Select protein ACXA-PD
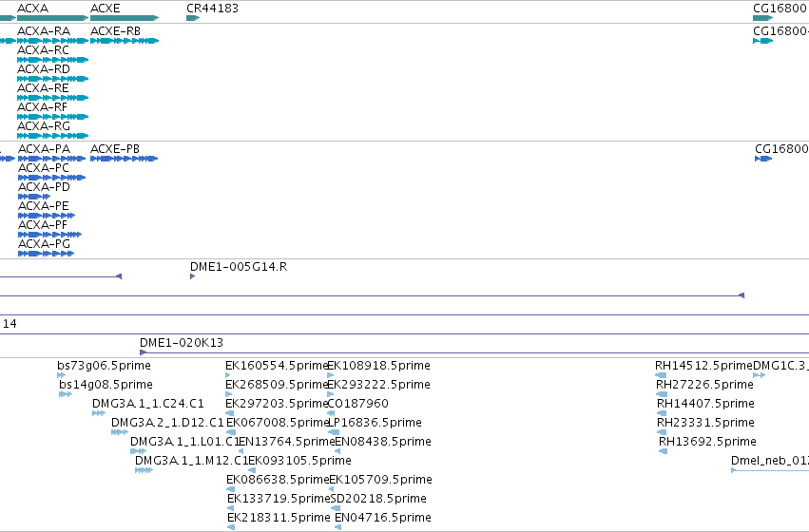The height and width of the screenshot is (532, 809). coord(34,197)
